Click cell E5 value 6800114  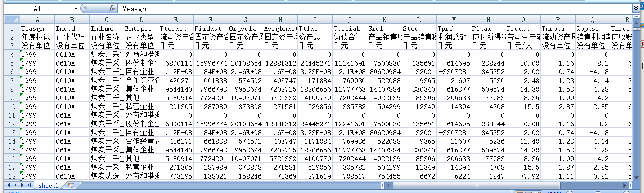176,63
